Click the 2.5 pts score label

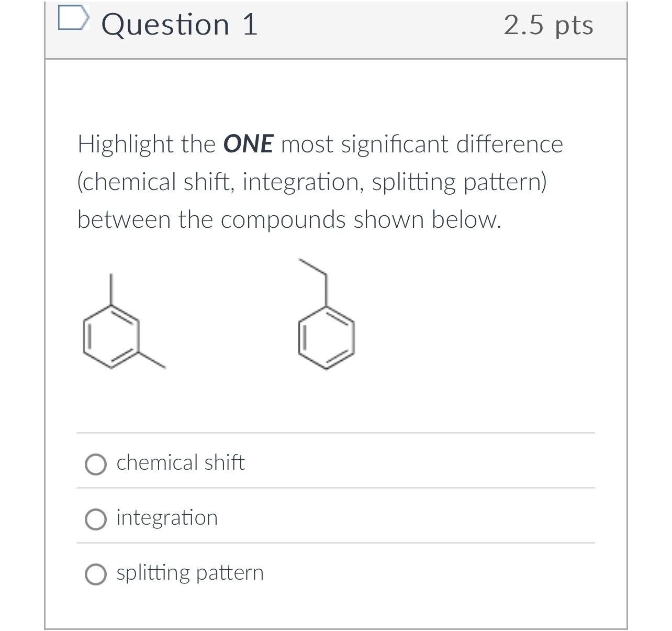coord(548,25)
